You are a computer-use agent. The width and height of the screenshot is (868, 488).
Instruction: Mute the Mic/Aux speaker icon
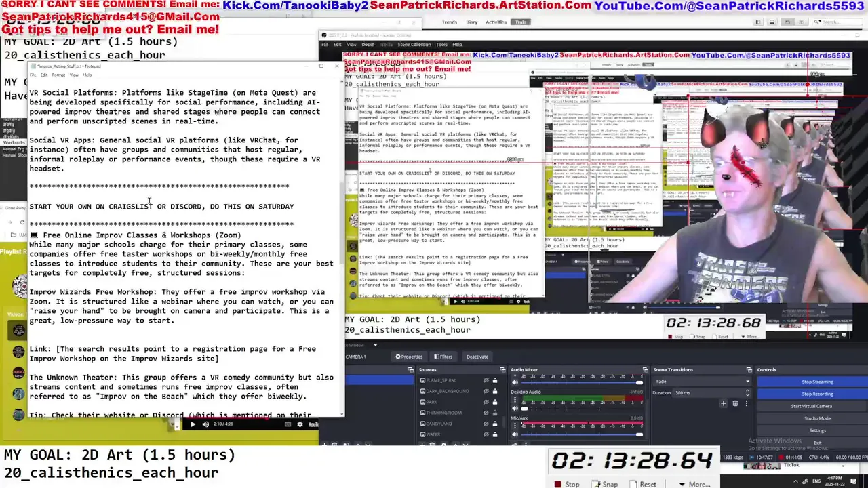point(515,434)
